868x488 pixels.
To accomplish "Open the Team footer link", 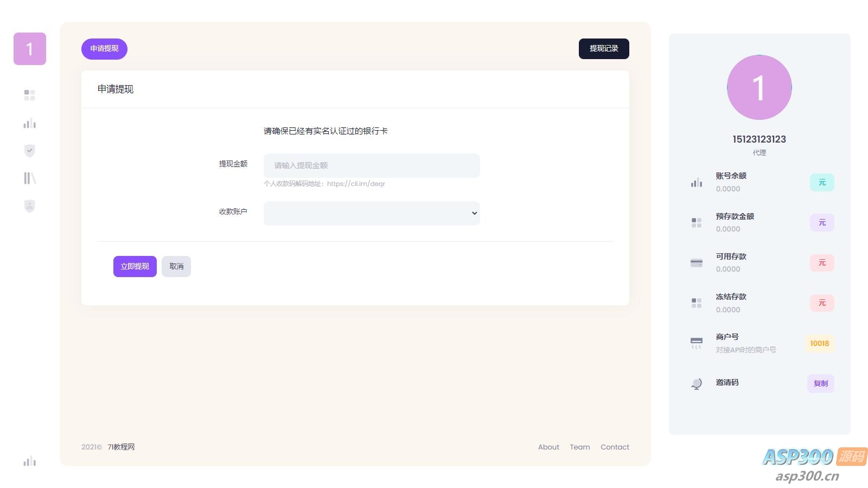I will (579, 447).
